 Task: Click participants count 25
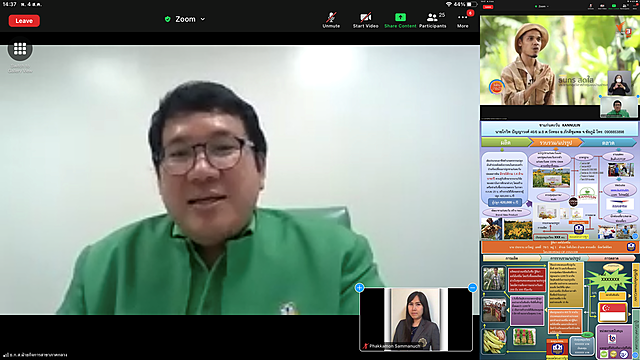click(x=442, y=15)
